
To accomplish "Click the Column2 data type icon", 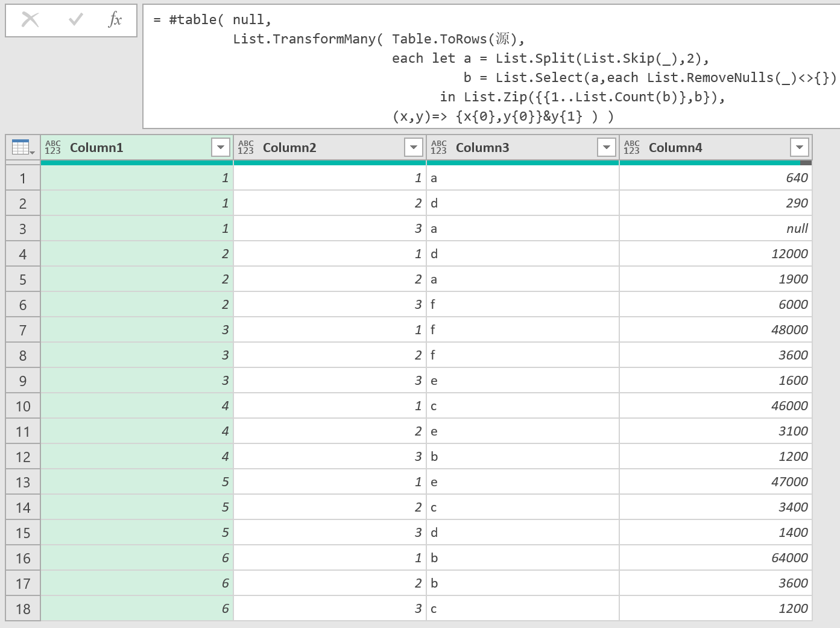I will point(246,147).
